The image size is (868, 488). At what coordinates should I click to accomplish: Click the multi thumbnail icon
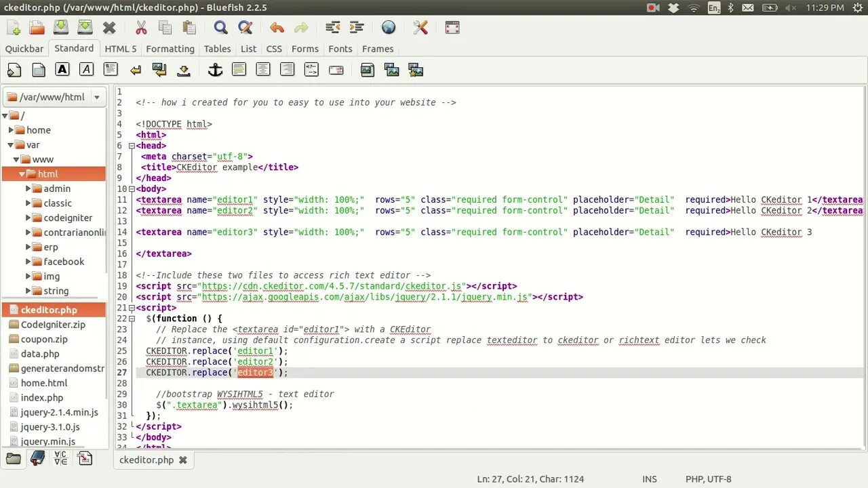pos(416,69)
